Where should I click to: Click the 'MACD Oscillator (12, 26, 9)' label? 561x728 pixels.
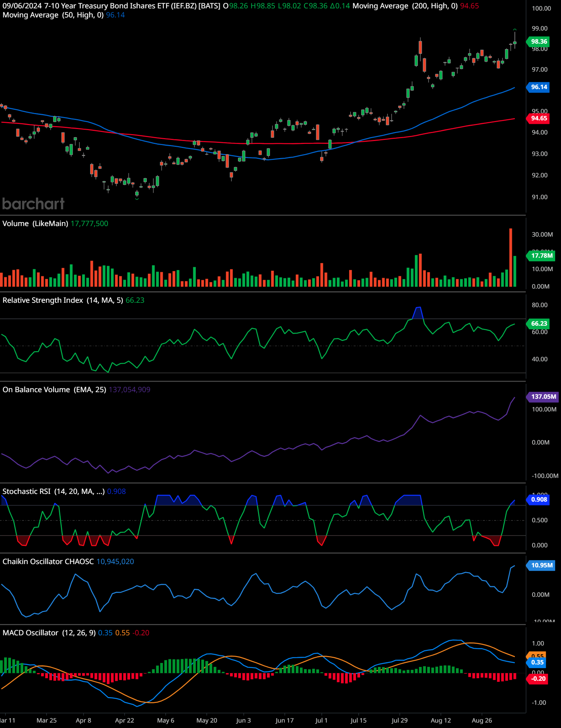[x=49, y=633]
